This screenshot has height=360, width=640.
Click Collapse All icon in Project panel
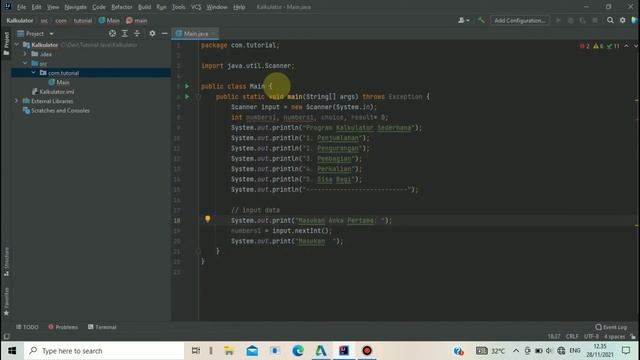137,33
